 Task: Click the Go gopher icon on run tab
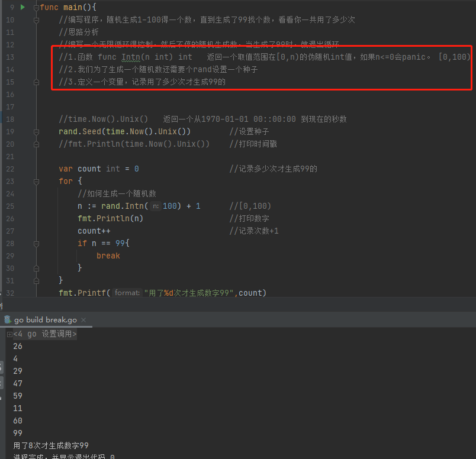pos(8,319)
